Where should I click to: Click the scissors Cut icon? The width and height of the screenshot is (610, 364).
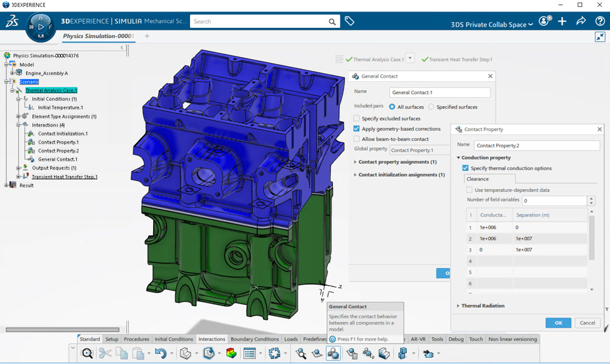[105, 353]
